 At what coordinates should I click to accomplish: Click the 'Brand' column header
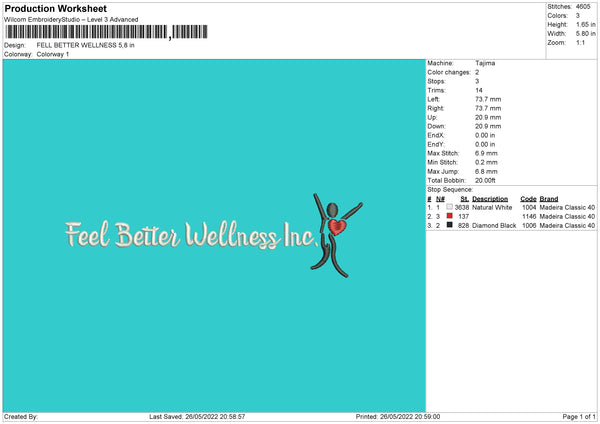click(549, 199)
